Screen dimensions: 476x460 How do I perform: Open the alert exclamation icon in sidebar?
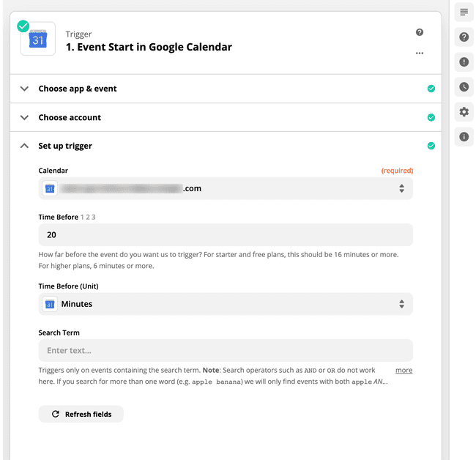tap(464, 62)
